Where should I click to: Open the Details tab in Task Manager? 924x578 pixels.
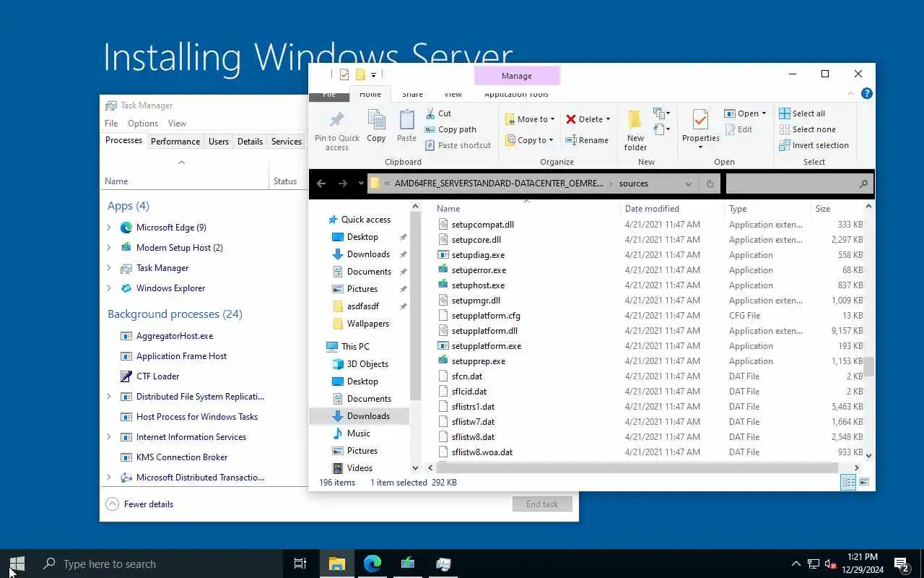(250, 142)
